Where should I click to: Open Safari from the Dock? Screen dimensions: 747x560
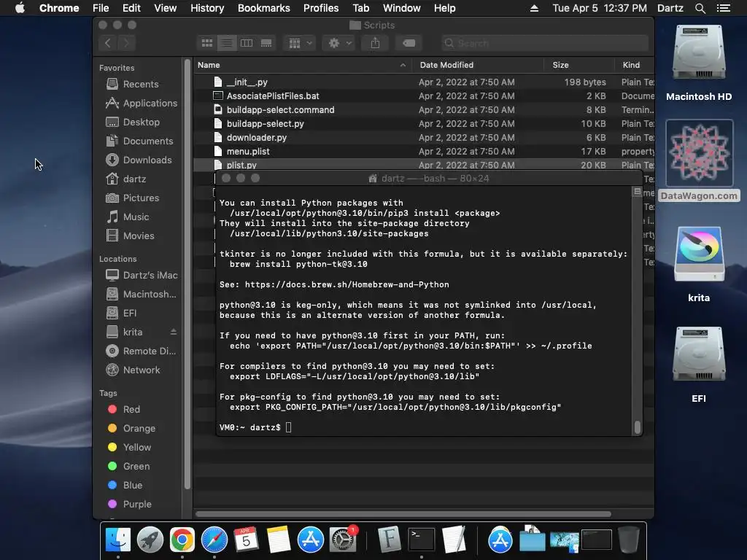[x=214, y=540]
